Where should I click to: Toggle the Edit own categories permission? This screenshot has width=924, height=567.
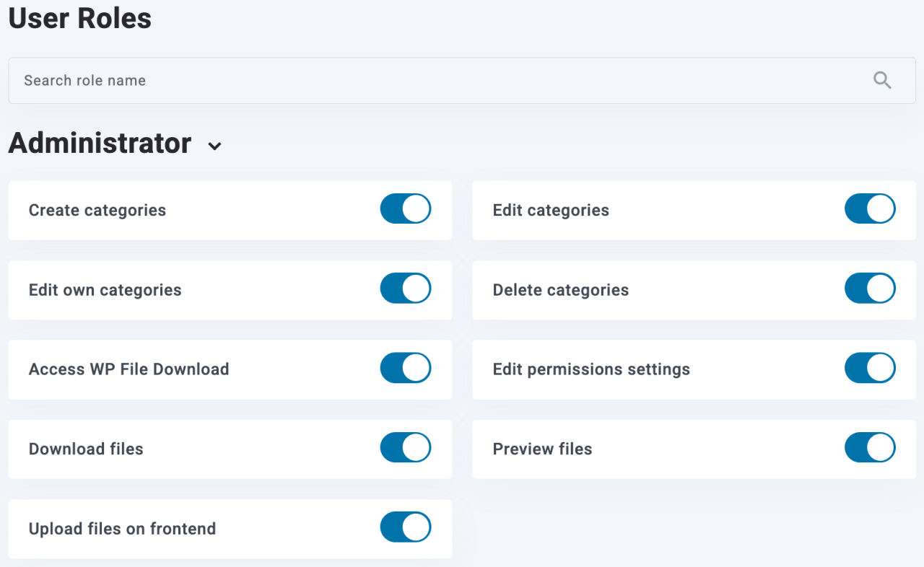coord(406,289)
